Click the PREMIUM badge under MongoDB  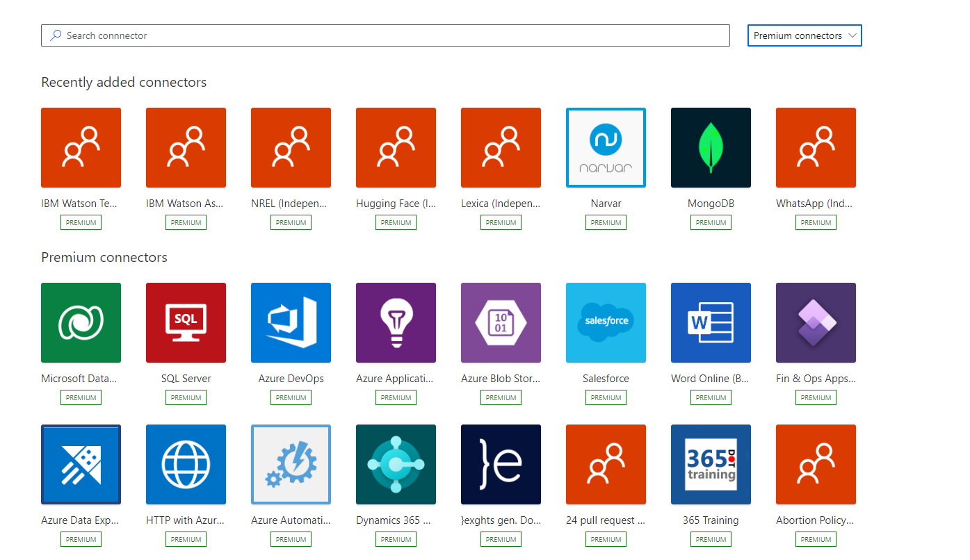(711, 222)
